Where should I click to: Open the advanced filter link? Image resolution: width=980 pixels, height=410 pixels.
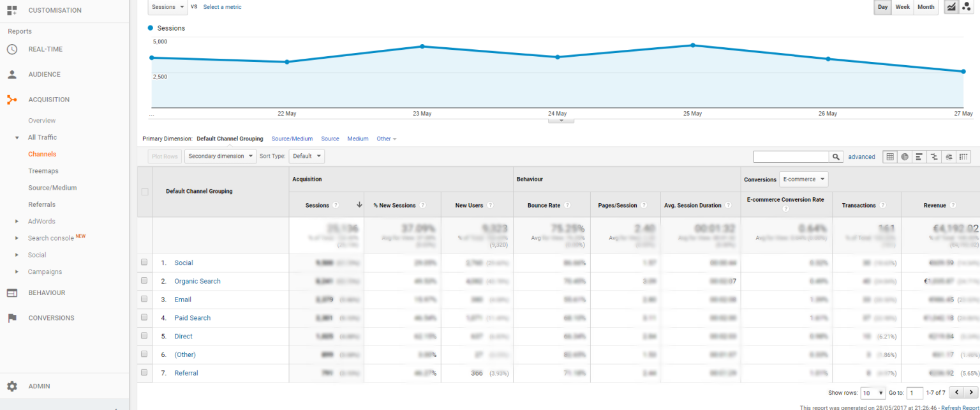click(861, 157)
